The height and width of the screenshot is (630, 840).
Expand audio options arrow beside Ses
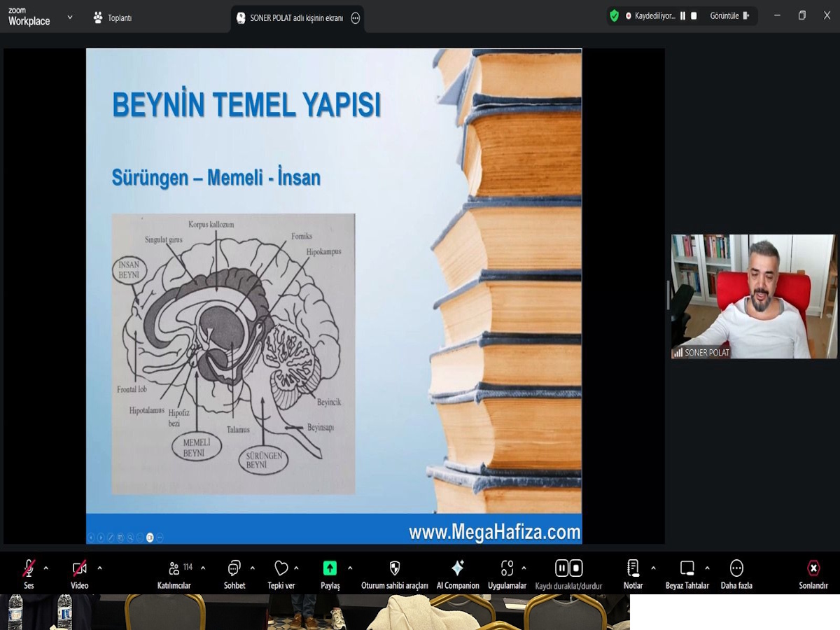[x=46, y=568]
